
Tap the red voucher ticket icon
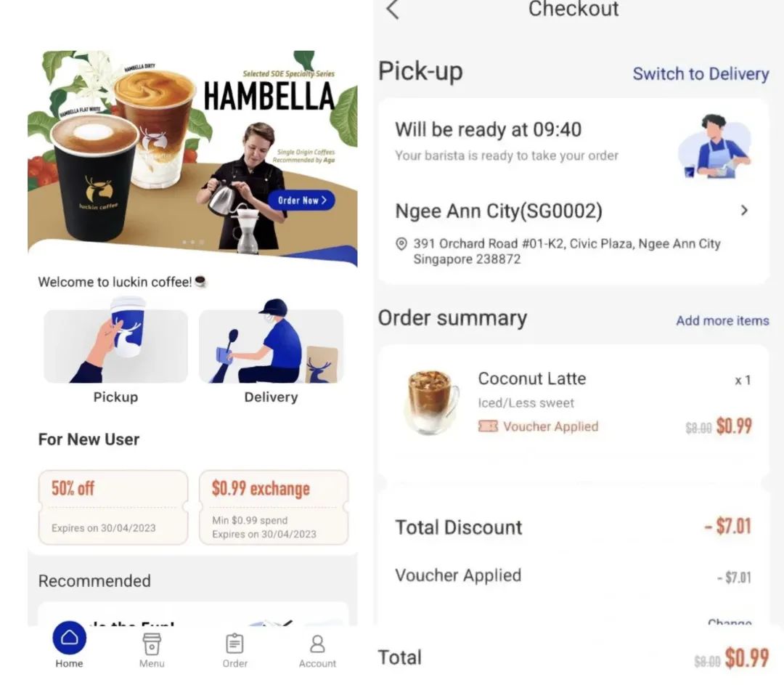pyautogui.click(x=488, y=426)
